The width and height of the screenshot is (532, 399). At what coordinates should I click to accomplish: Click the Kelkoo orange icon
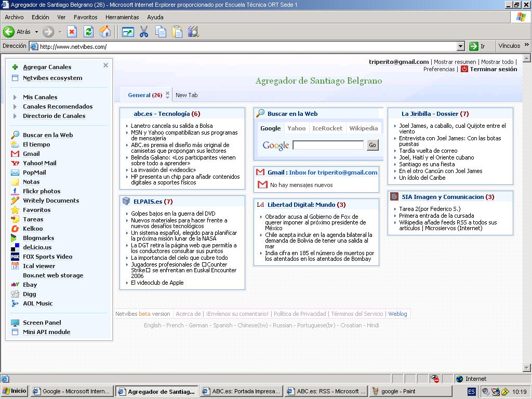click(15, 229)
